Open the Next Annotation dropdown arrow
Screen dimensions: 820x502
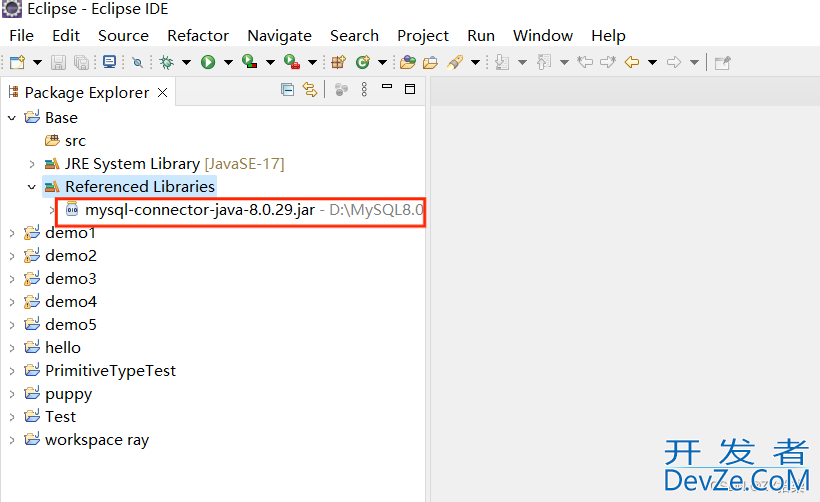click(x=522, y=63)
